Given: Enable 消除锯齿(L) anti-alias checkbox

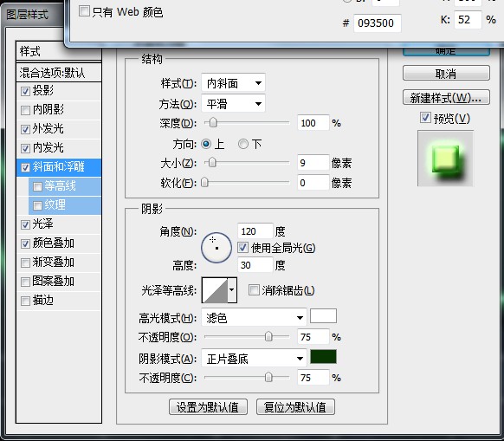Looking at the screenshot, I should tap(254, 290).
